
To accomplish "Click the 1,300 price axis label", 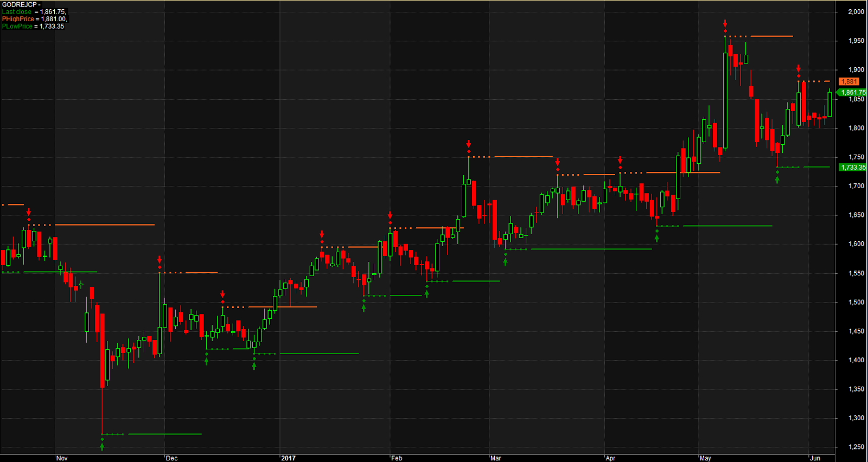I will click(856, 418).
